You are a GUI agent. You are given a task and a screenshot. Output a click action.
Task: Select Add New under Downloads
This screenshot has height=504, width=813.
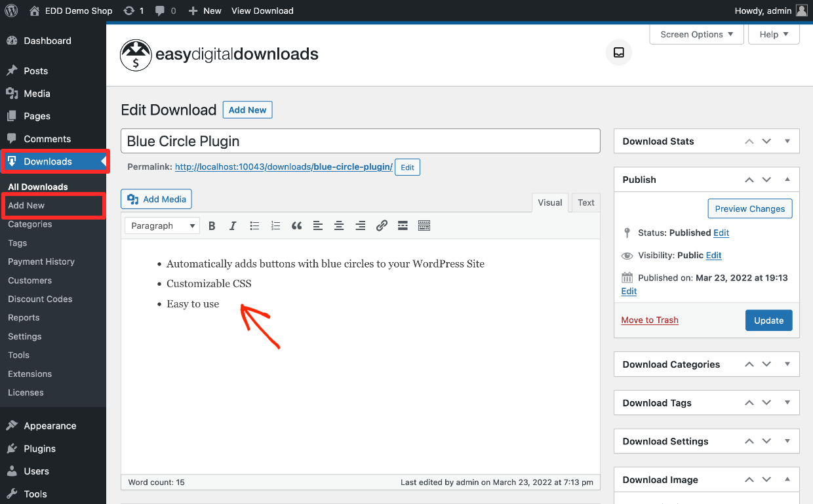[26, 206]
